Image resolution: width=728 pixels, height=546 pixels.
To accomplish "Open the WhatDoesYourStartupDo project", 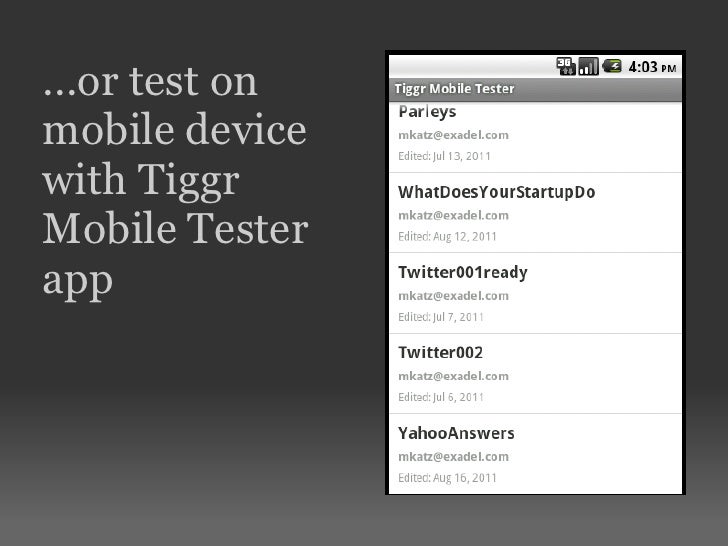I will point(535,213).
